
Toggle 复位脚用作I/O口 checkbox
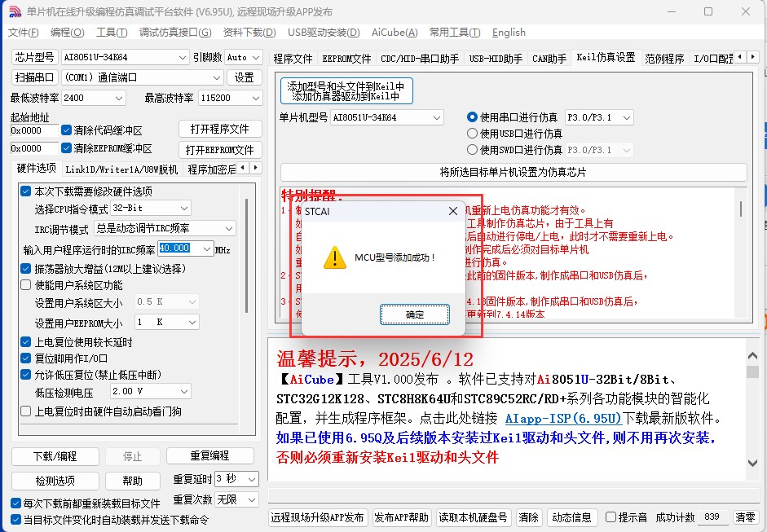coord(26,358)
